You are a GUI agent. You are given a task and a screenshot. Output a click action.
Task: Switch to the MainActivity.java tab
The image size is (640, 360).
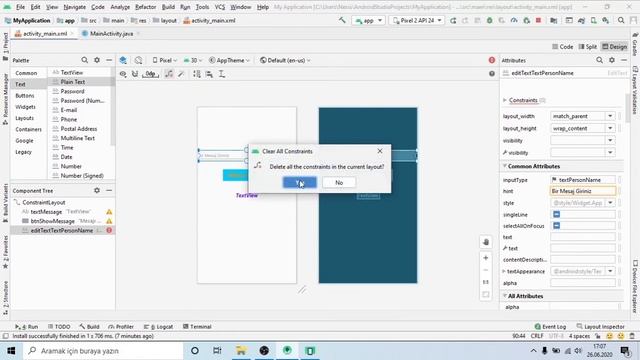[x=111, y=33]
